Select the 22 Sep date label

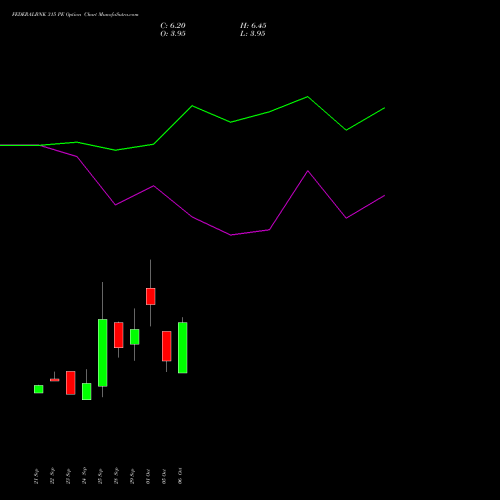coord(52,476)
